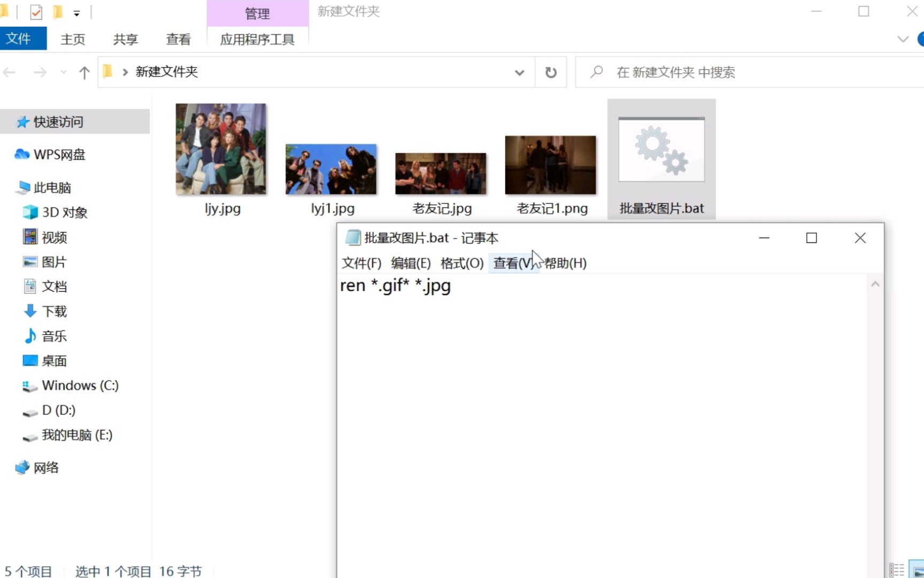Open the quick access toolbar dropdown

[76, 13]
